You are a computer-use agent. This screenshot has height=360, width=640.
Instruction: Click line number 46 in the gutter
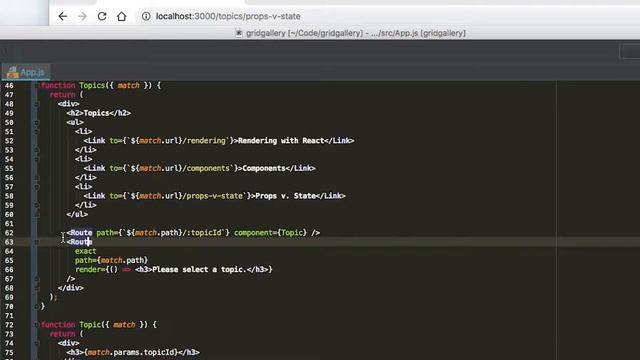(9, 85)
